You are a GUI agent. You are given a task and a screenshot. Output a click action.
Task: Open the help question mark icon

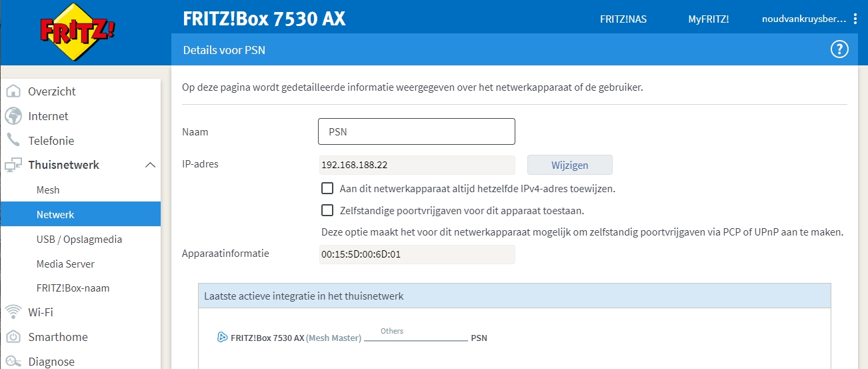[839, 49]
